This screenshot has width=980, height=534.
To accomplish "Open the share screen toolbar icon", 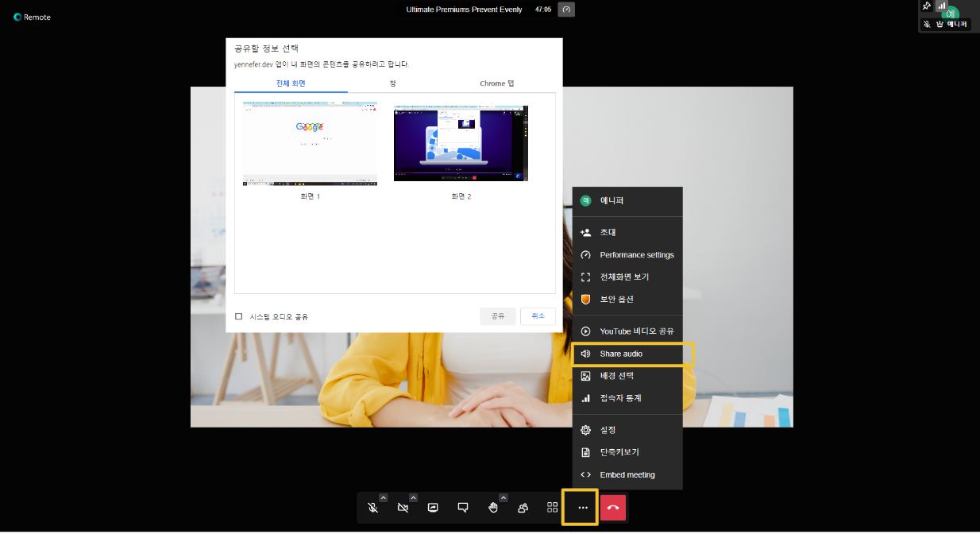I will pyautogui.click(x=433, y=508).
